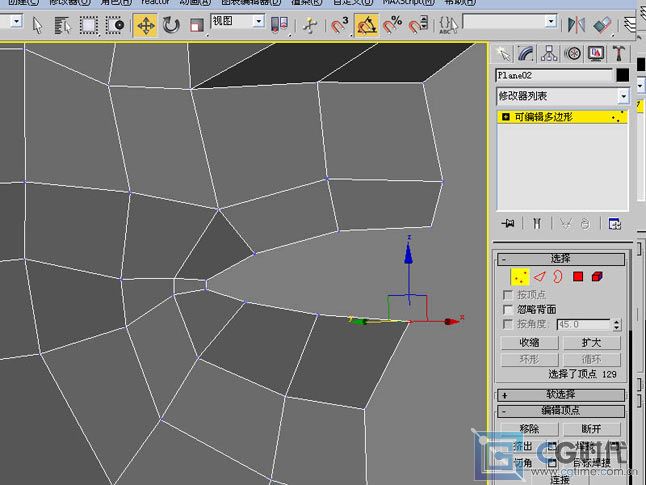Open the selection filter dropdown arrow

point(16,21)
